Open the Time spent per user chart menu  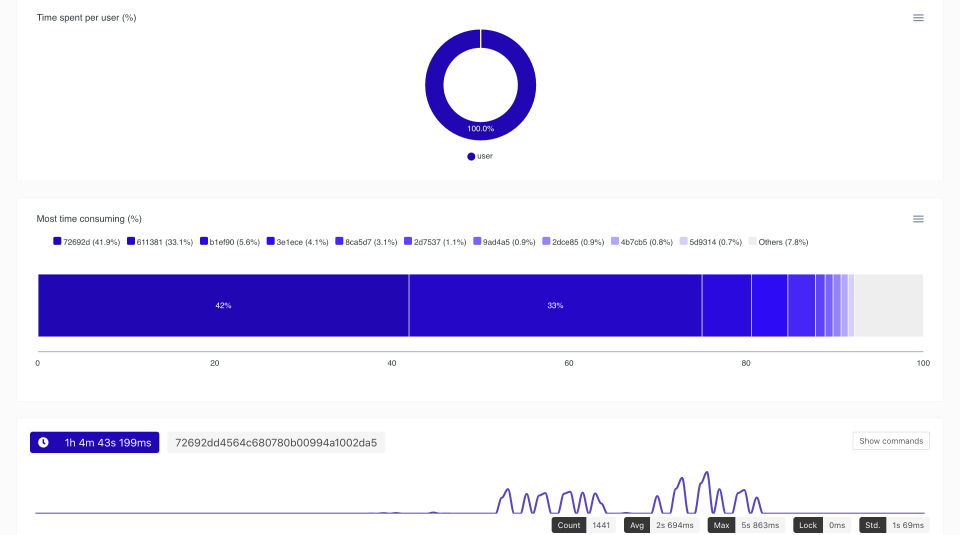(x=918, y=18)
